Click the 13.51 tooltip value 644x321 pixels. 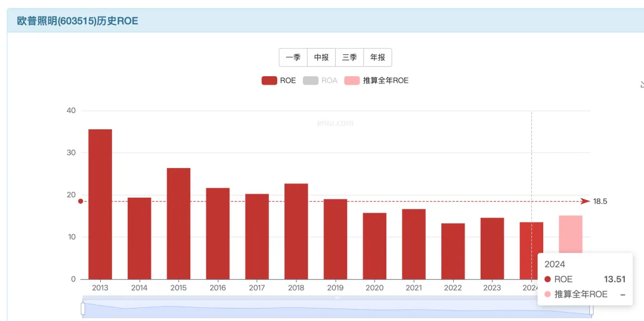(x=614, y=279)
